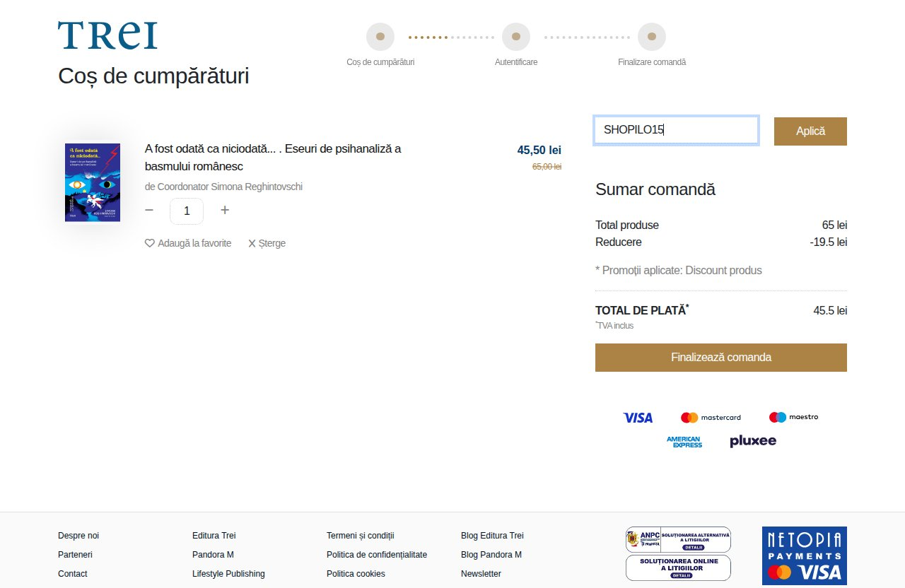Click the Reducere value -19.5 lei
Viewport: 905px width, 588px height.
click(x=829, y=242)
